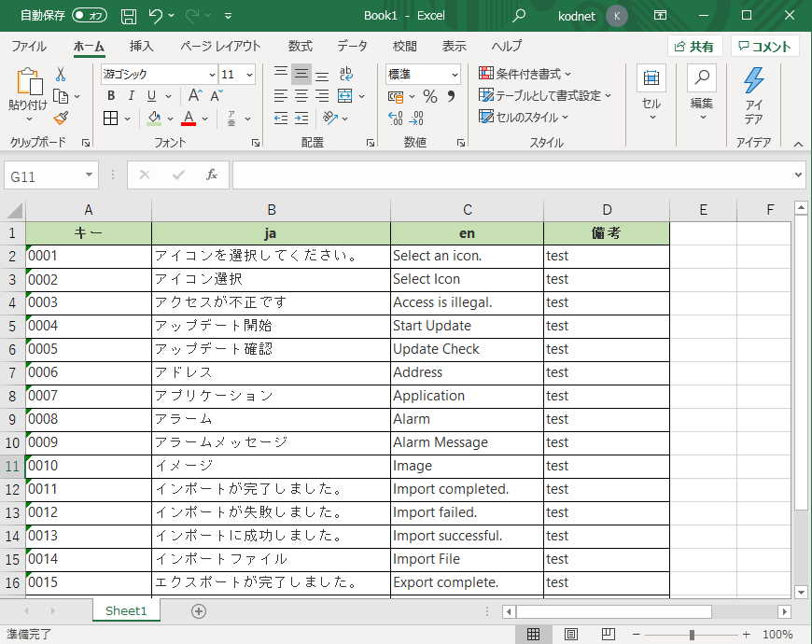Expand the number format dropdown showing 標準
Screen dimensions: 812x644
455,75
